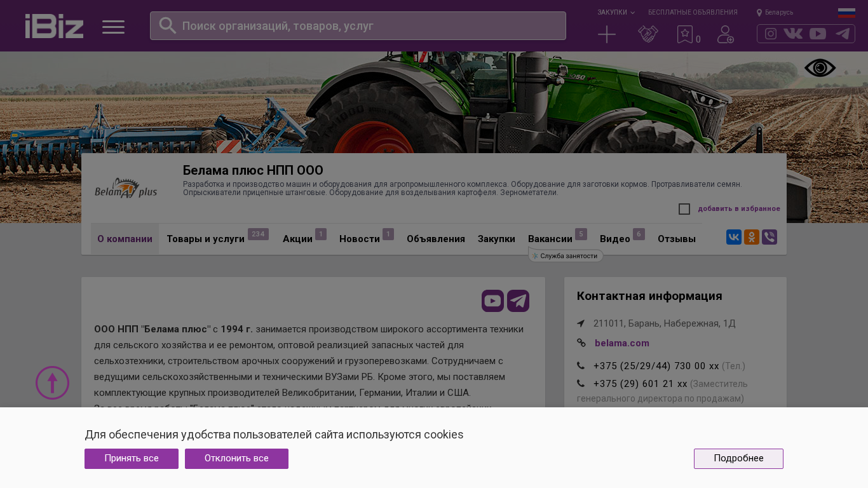Click the Белама плюс НПП ООО heading
This screenshot has width=868, height=488.
point(253,170)
